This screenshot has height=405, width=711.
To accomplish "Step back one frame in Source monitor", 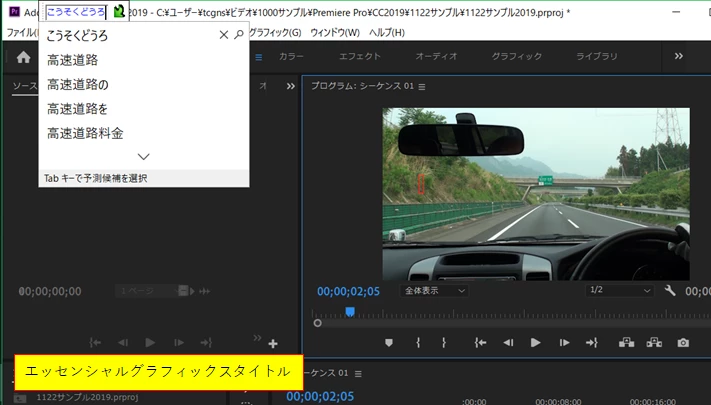I will pyautogui.click(x=123, y=343).
